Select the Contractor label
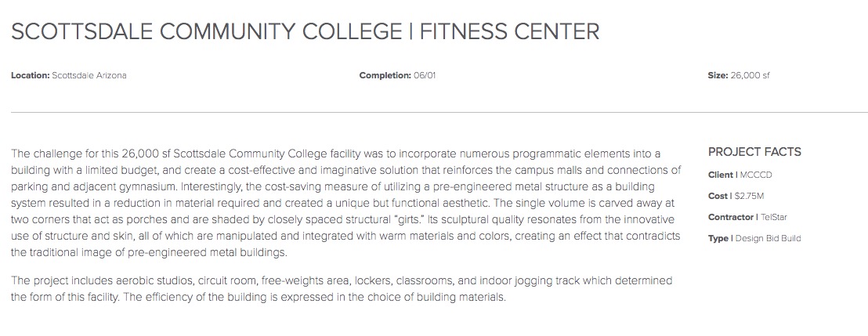The image size is (868, 336). point(731,217)
